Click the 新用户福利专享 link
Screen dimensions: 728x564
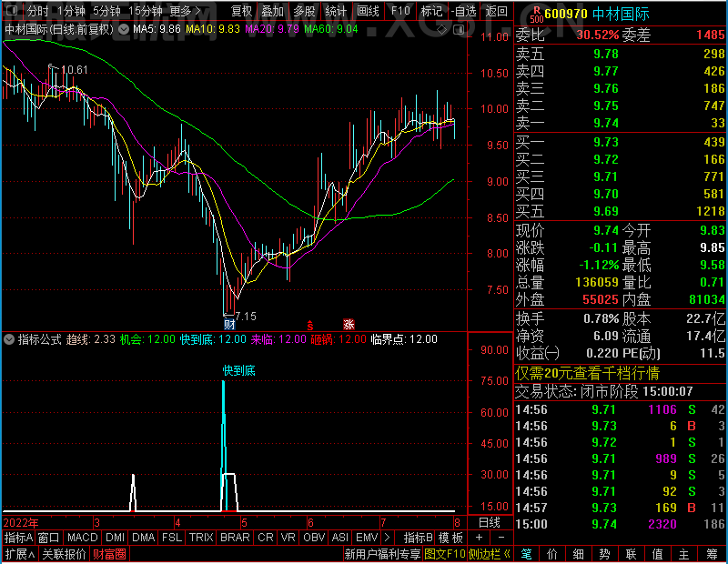382,554
